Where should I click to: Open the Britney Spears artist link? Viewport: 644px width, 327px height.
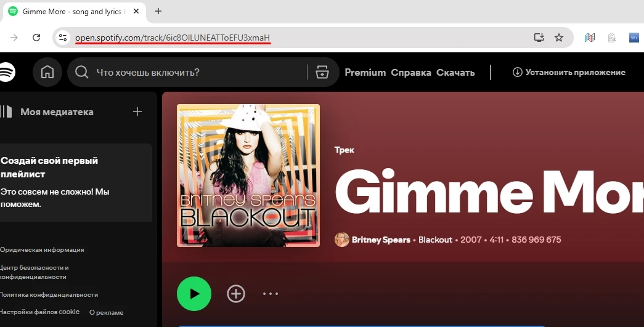tap(380, 240)
